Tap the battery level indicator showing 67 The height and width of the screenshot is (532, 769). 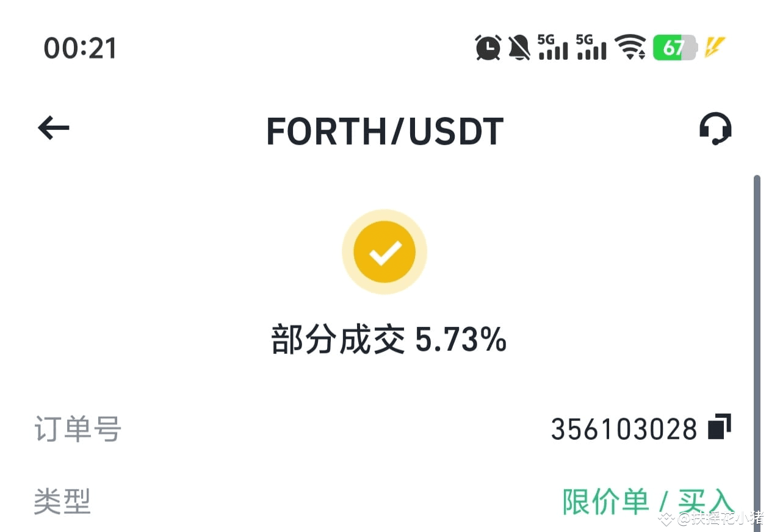(x=674, y=47)
